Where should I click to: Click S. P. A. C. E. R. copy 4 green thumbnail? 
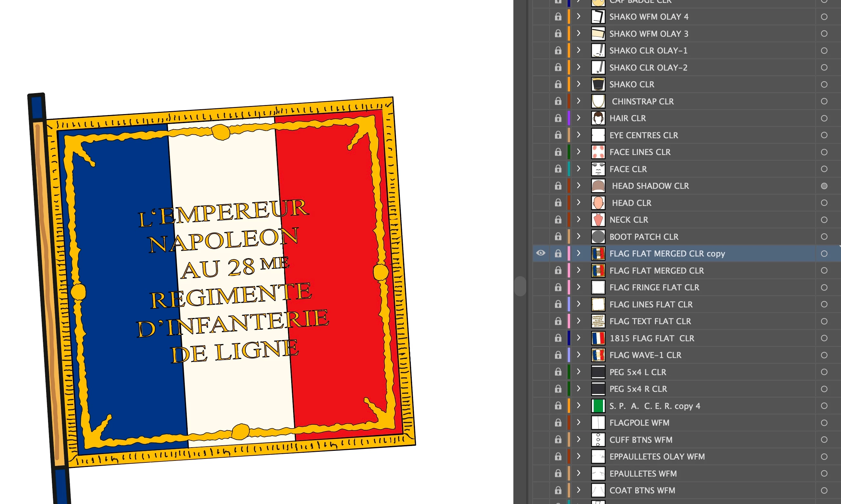tap(598, 406)
